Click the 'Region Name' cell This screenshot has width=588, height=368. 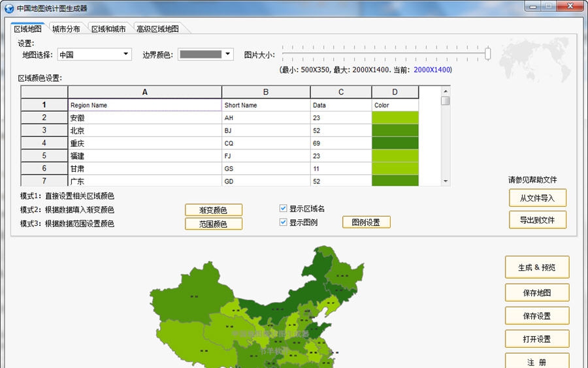[145, 105]
